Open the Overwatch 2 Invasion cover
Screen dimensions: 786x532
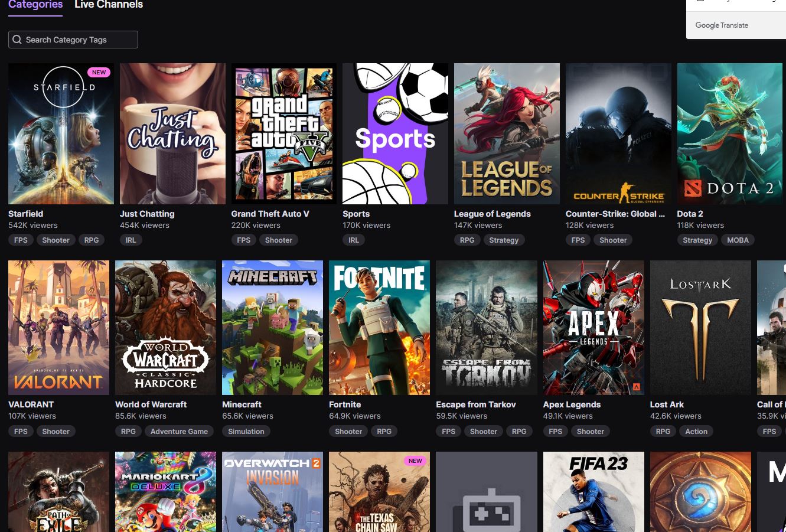(x=272, y=492)
